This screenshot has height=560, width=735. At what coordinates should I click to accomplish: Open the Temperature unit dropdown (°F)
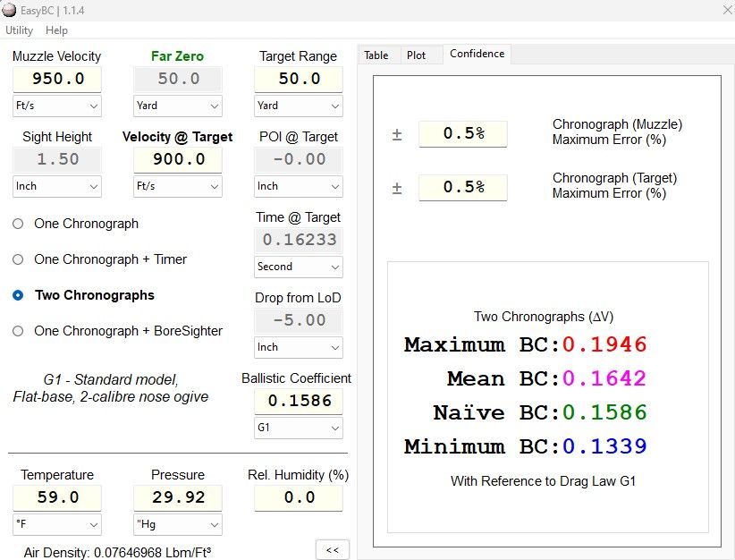point(56,524)
